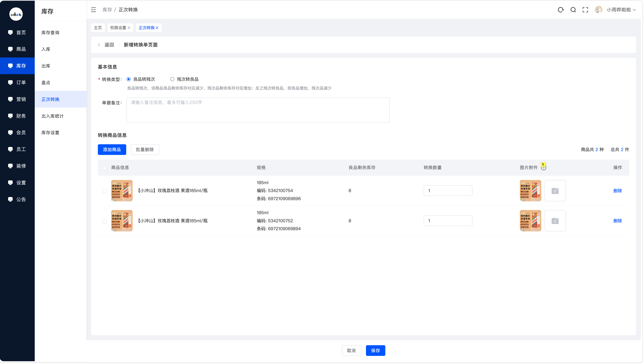The height and width of the screenshot is (364, 644).
Task: Select the 残次转良品 radio option
Action: pyautogui.click(x=172, y=79)
